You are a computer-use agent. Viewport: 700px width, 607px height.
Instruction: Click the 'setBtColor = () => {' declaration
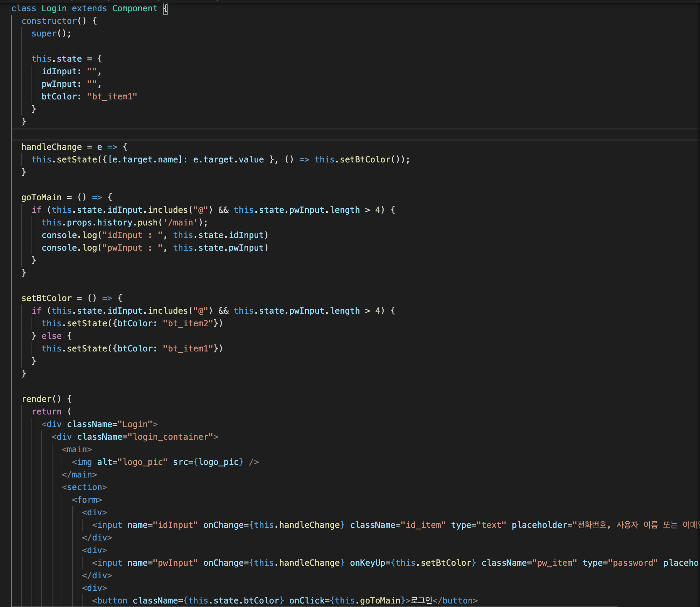click(x=72, y=298)
